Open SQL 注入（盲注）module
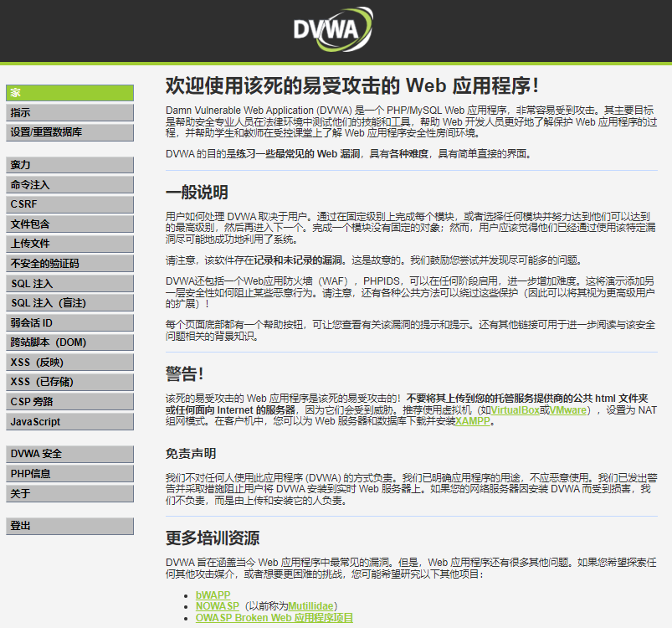The height and width of the screenshot is (628, 672). (x=69, y=303)
